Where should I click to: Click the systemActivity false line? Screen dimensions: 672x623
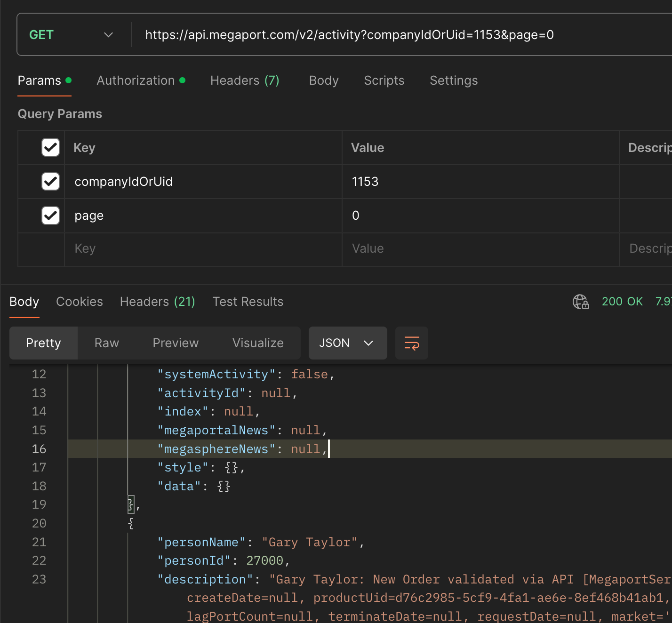pos(246,374)
